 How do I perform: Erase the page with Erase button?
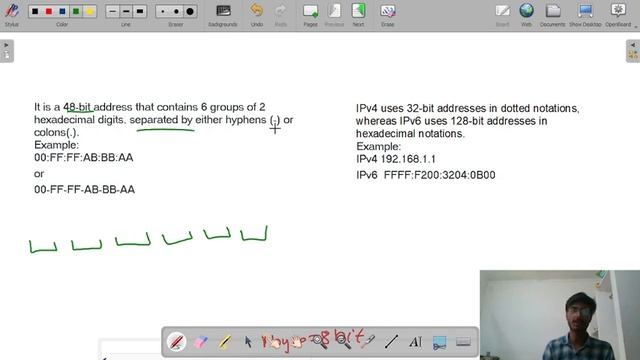click(387, 15)
